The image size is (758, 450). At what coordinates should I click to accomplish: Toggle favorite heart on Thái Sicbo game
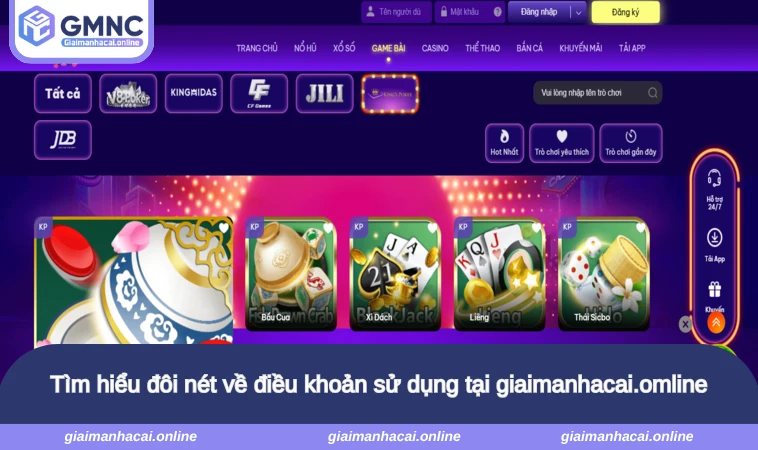(x=641, y=227)
